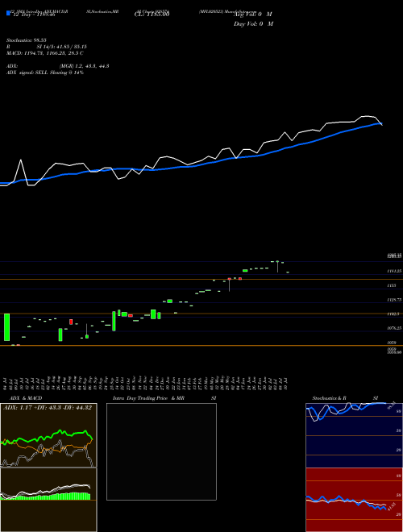Viewport: 403px width, 532px height.
Task: Click the last candlestick with long lower wick
Action: click(278, 266)
